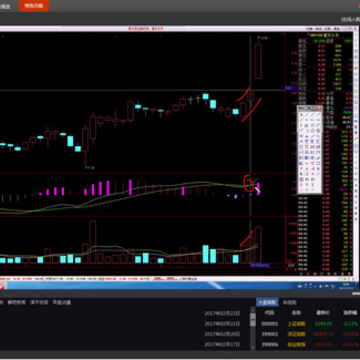Click the red app icon in Windows taskbar

pyautogui.click(x=3, y=285)
